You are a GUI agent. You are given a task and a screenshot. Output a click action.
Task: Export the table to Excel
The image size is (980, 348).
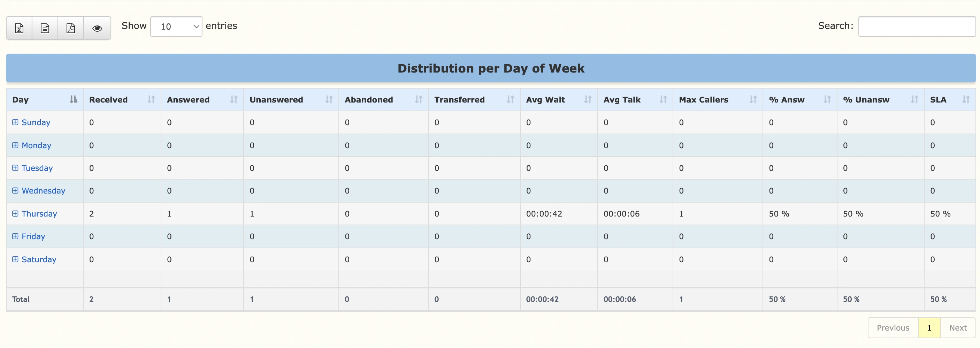18,28
